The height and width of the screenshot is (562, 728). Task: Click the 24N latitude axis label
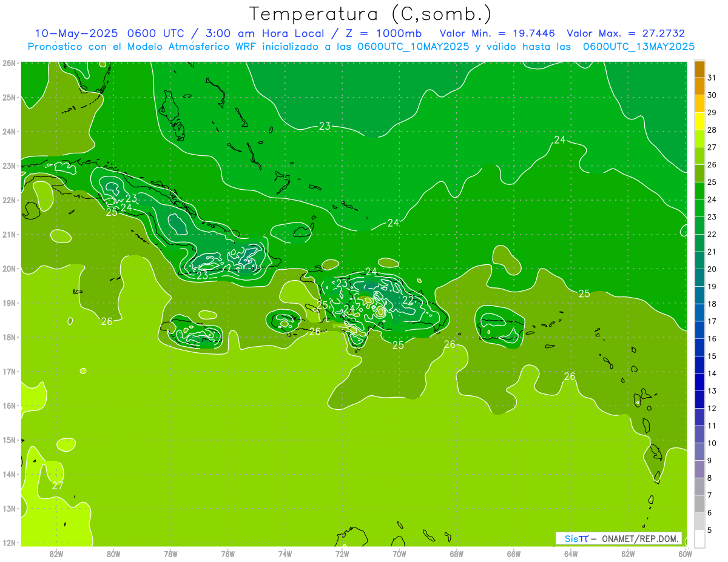click(x=9, y=132)
